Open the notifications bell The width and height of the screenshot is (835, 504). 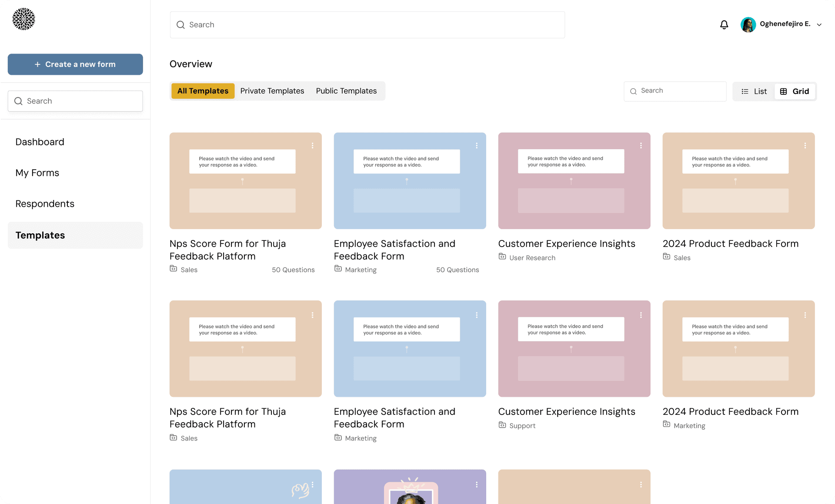(x=724, y=25)
